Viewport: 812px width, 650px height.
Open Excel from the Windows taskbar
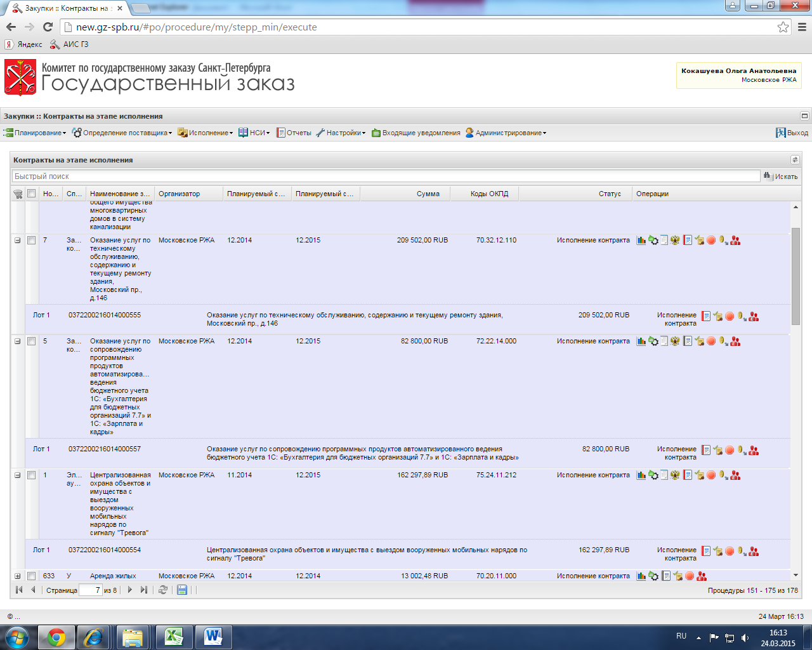pos(173,636)
